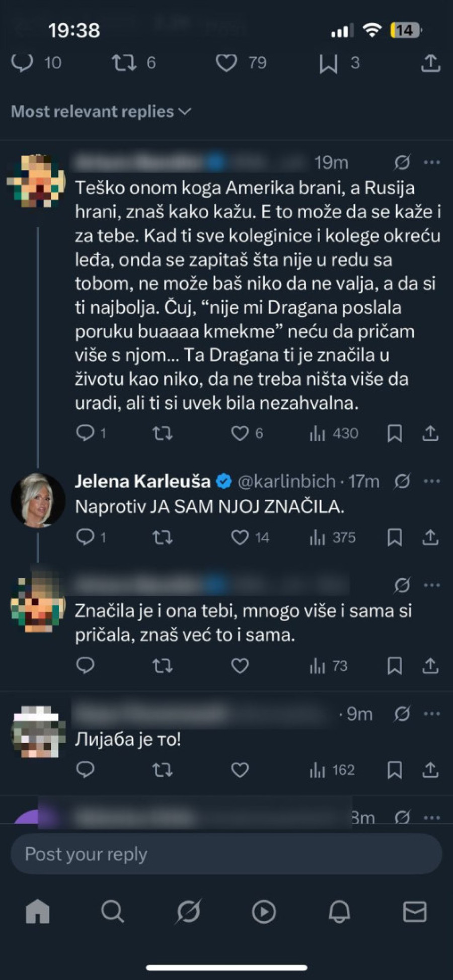Bookmark Jelena Karleuša's reply
Screen dimensions: 453x980
pos(395,538)
